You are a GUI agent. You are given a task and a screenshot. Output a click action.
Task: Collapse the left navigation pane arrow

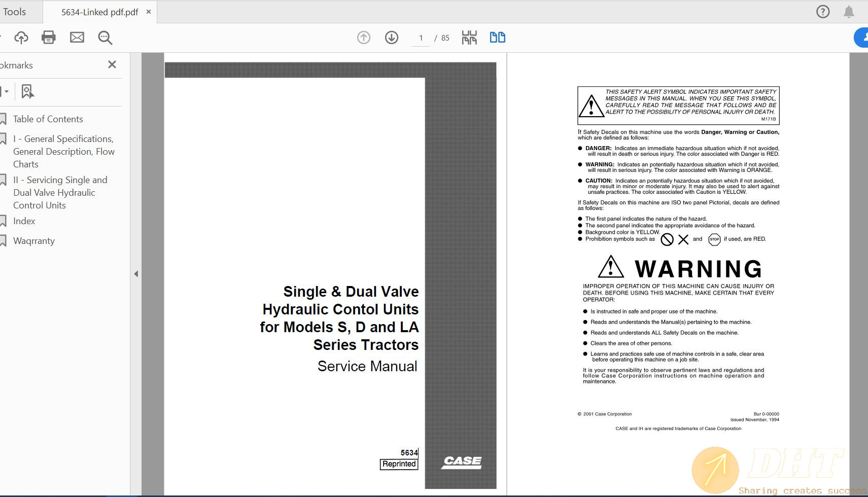[136, 274]
